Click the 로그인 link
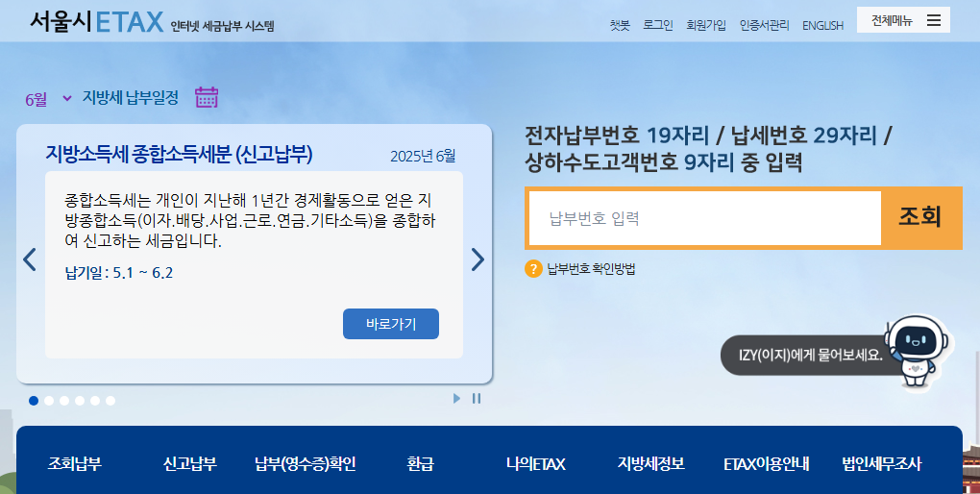This screenshot has width=980, height=494. click(658, 26)
